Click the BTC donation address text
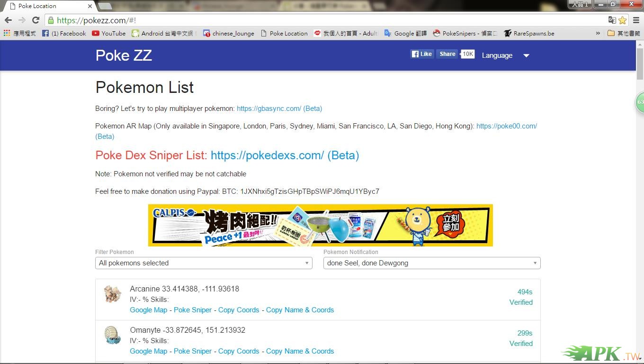The height and width of the screenshot is (364, 644). point(310,191)
